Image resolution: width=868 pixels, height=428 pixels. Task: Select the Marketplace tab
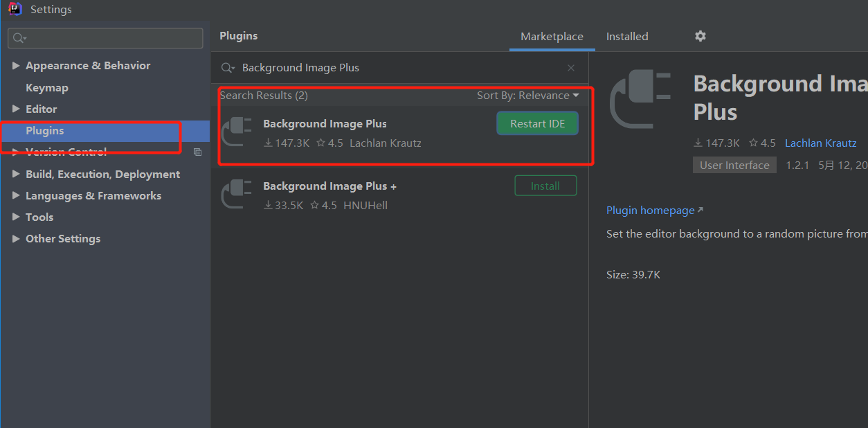[x=552, y=36]
